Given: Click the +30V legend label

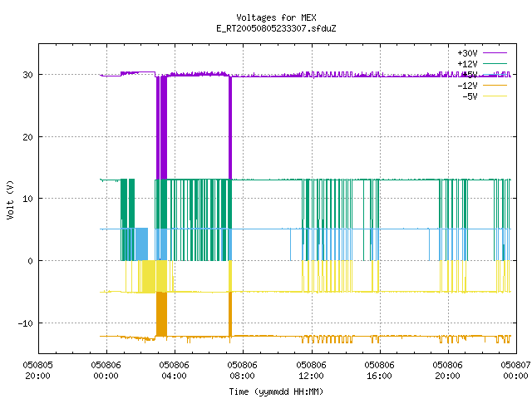Looking at the screenshot, I should click(x=467, y=53).
